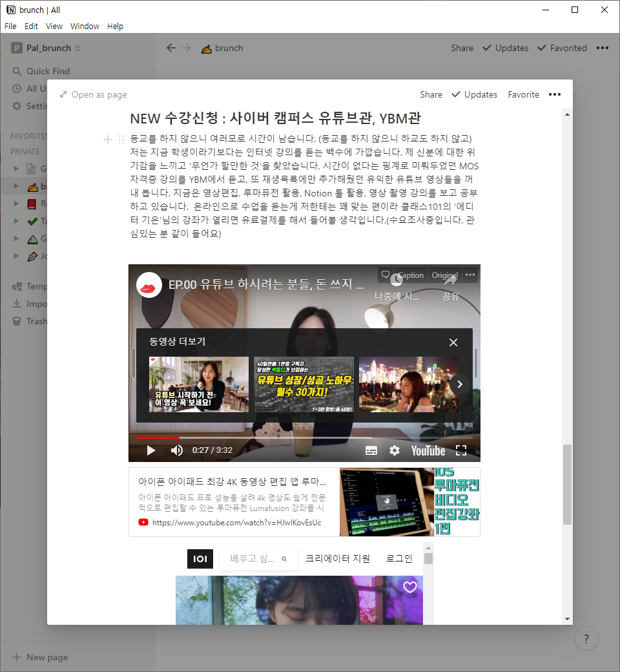Click the six-dot block drag handle
The height and width of the screenshot is (672, 620).
(121, 140)
